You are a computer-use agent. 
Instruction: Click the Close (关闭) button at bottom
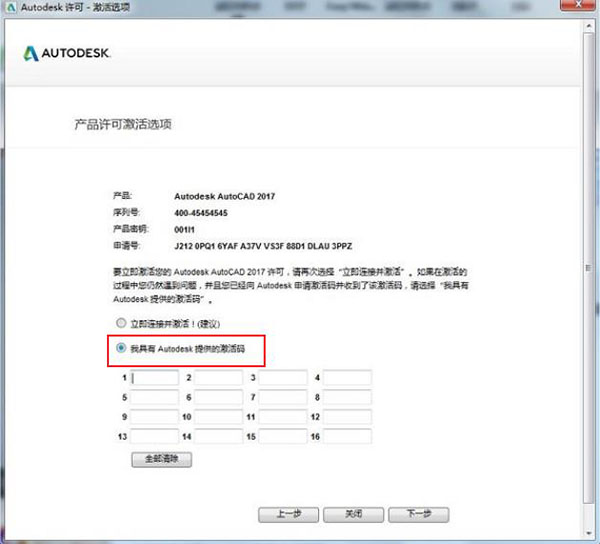click(354, 515)
